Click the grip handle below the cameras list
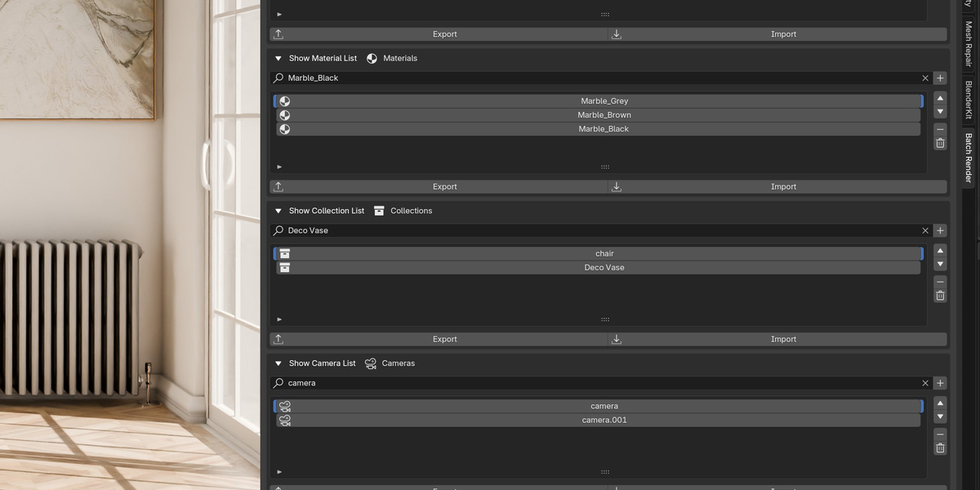 (x=605, y=471)
